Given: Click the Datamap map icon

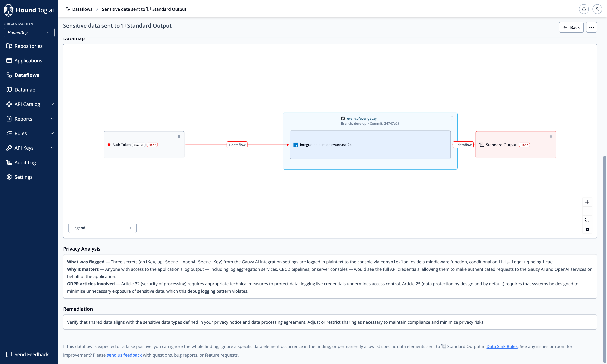Looking at the screenshot, I should click(9, 89).
